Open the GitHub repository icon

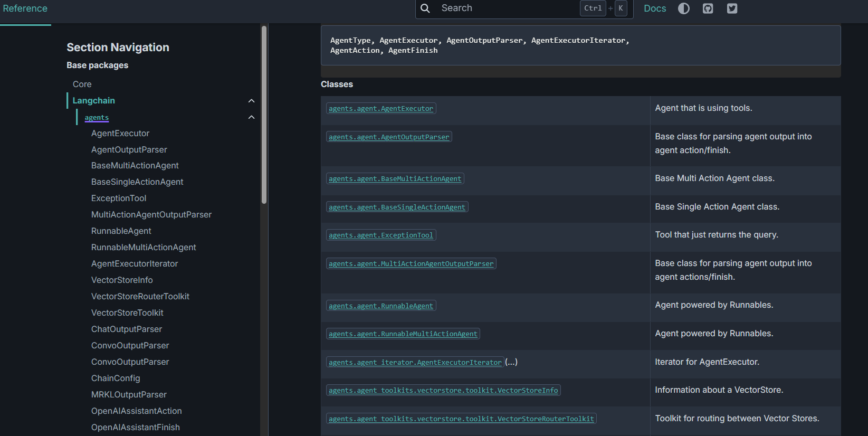[708, 8]
